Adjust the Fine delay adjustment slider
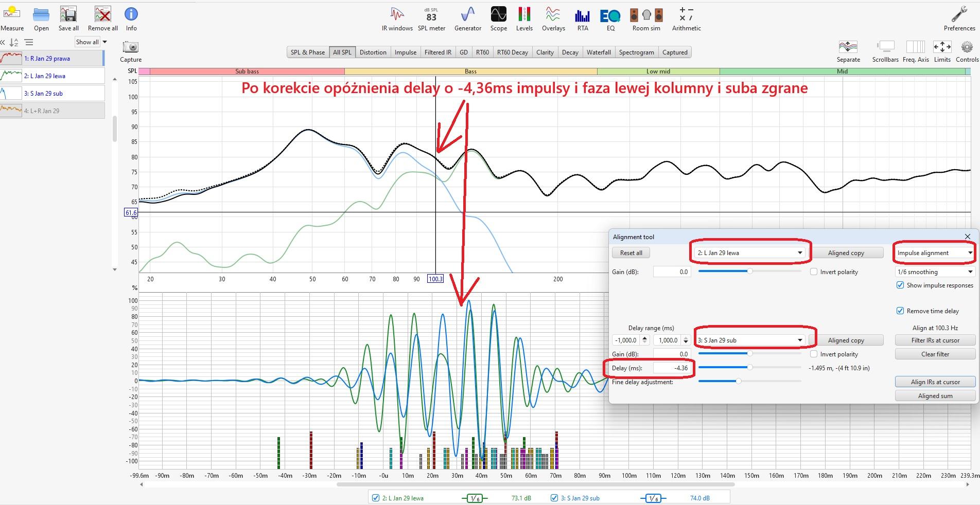980x505 pixels. pyautogui.click(x=739, y=381)
